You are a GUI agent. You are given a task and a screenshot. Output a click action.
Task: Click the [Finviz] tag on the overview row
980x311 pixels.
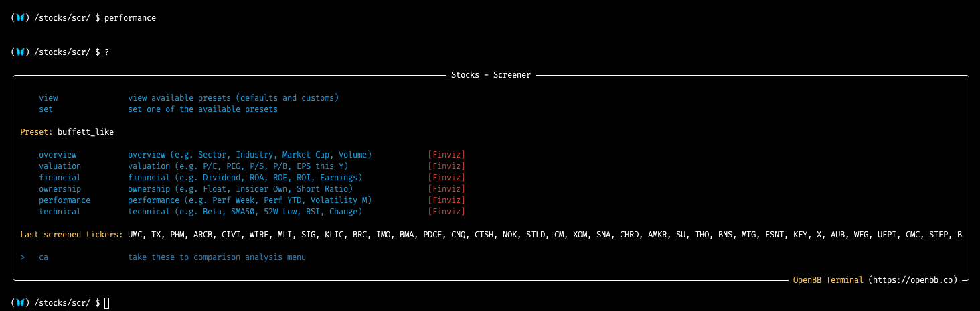tap(446, 155)
